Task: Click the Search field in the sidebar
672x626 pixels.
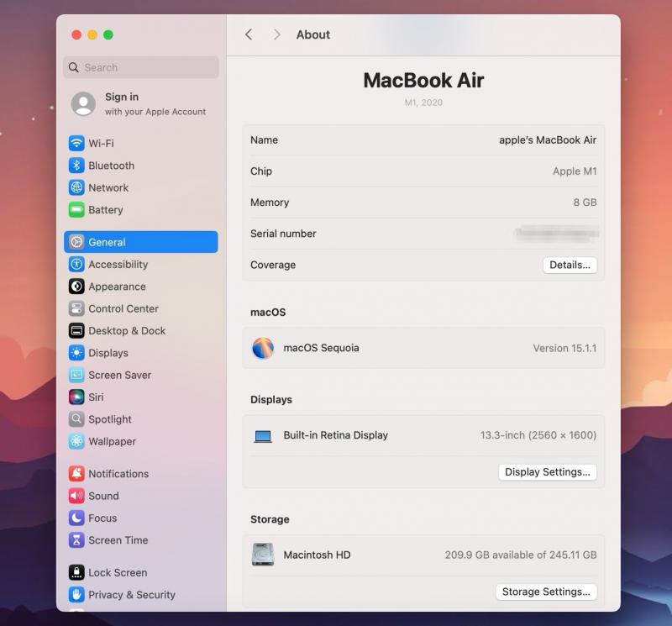Action: (141, 67)
